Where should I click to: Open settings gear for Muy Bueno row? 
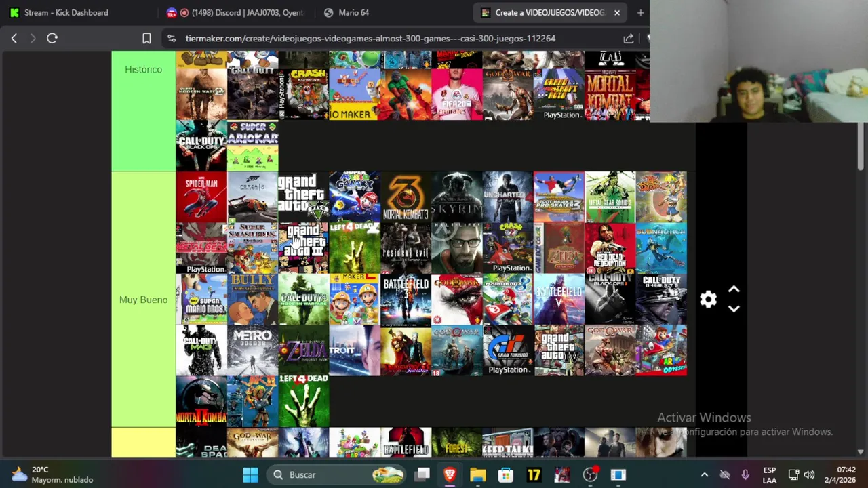pos(708,300)
